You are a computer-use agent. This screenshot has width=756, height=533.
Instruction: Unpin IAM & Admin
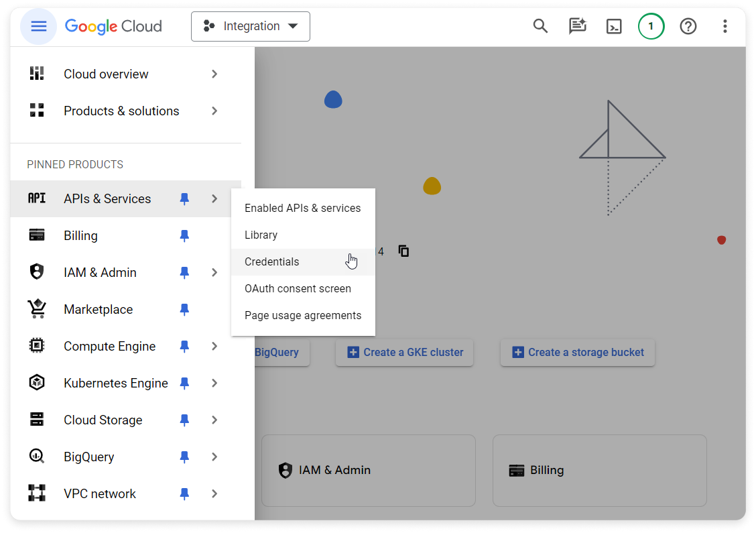184,272
